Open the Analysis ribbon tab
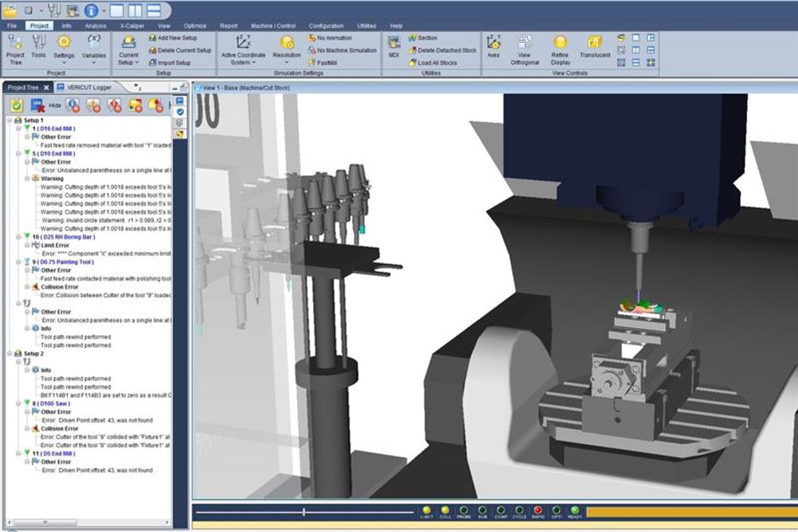Image resolution: width=798 pixels, height=532 pixels. coord(96,25)
